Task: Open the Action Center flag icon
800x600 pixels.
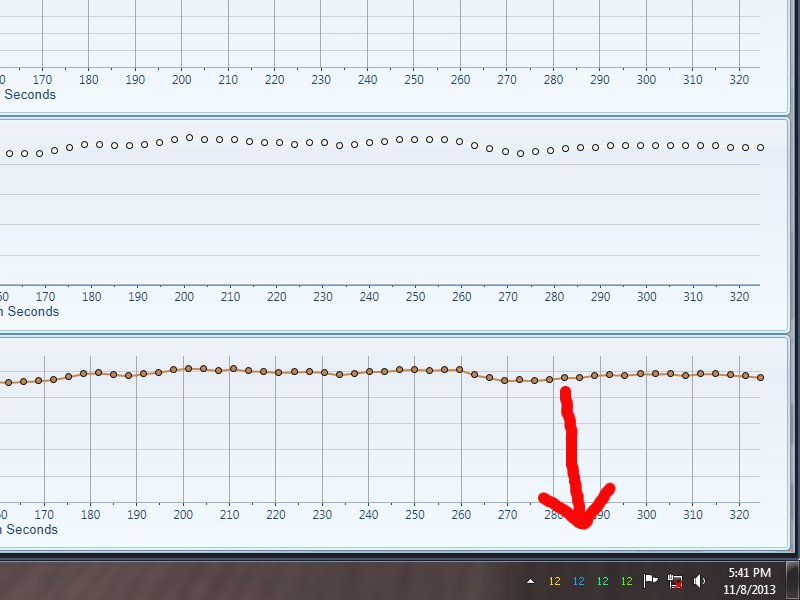Action: [650, 581]
